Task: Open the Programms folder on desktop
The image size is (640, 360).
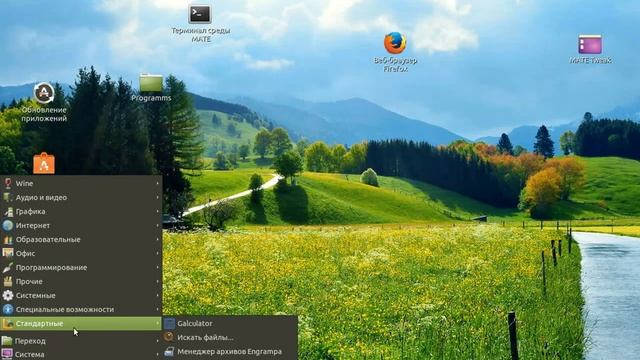Action: point(151,83)
